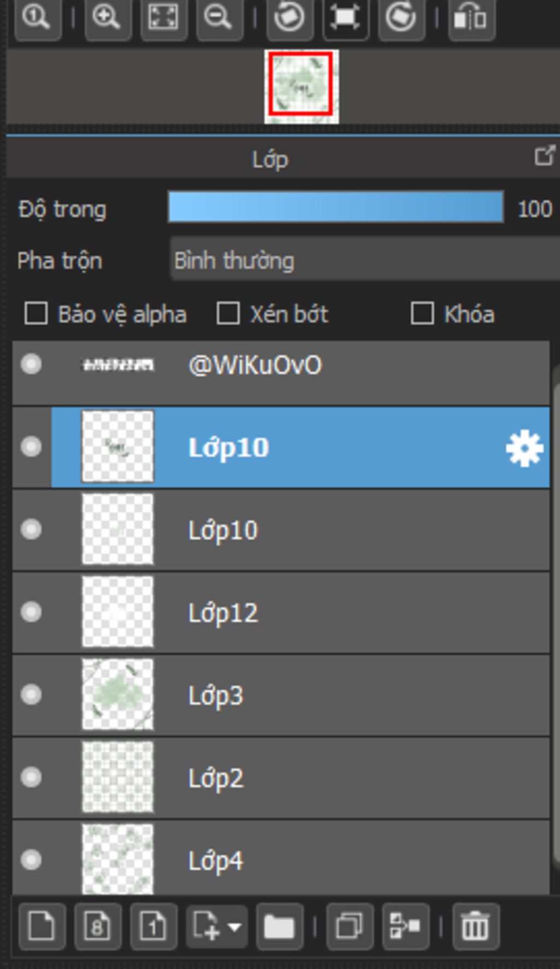Enable the Khóa checkbox

click(422, 314)
